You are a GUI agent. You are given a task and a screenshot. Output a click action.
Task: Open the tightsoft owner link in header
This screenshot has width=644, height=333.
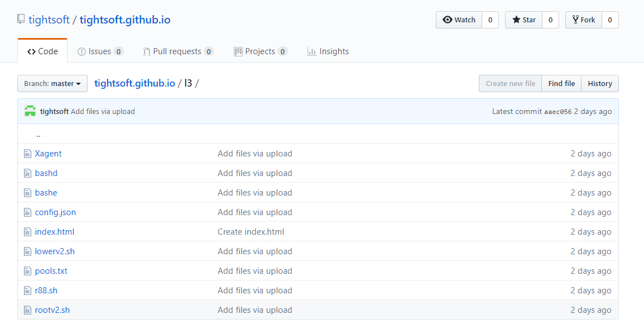coord(49,20)
